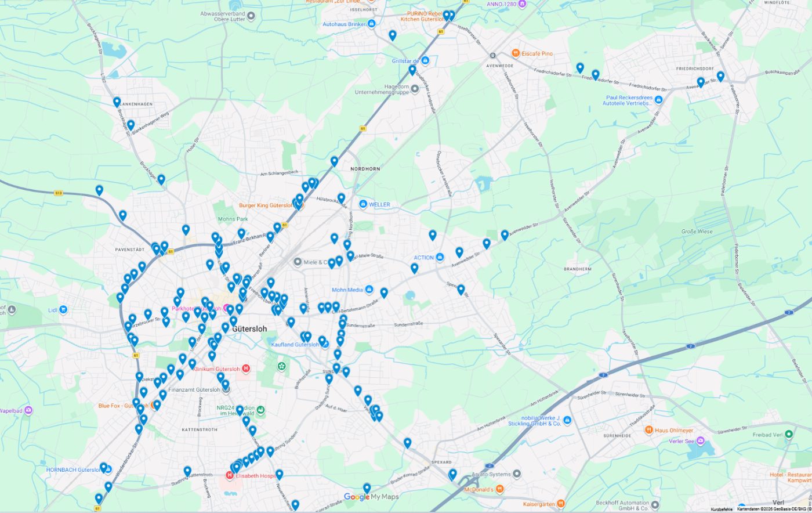The image size is (812, 513).
Task: Click the Am Schlangenbach street label
Action: click(x=280, y=172)
